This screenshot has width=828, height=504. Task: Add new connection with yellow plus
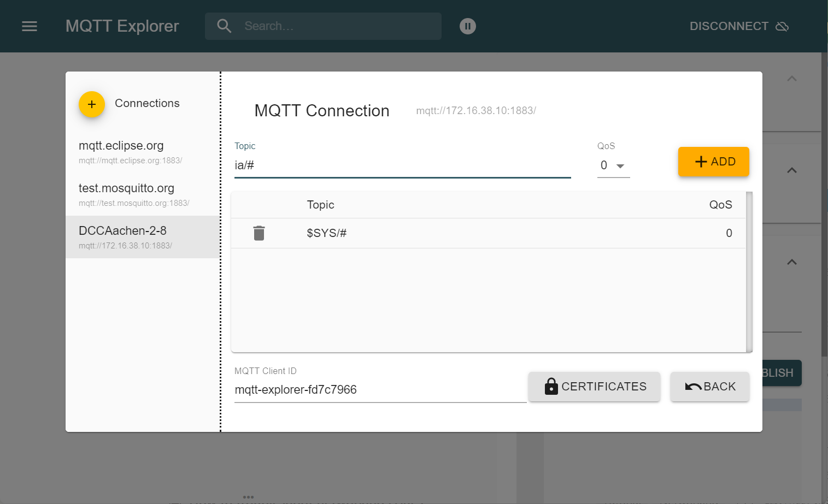coord(92,104)
